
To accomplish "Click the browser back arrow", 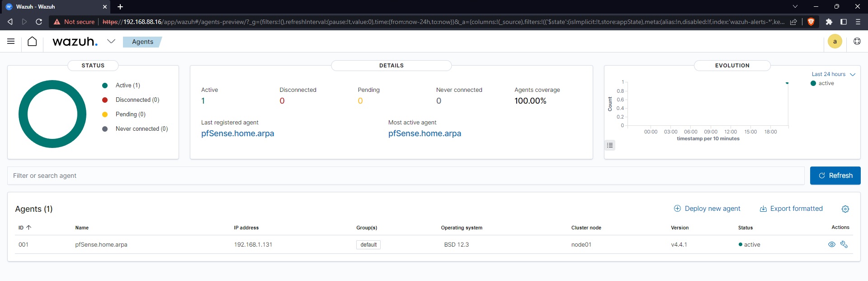I will (10, 22).
